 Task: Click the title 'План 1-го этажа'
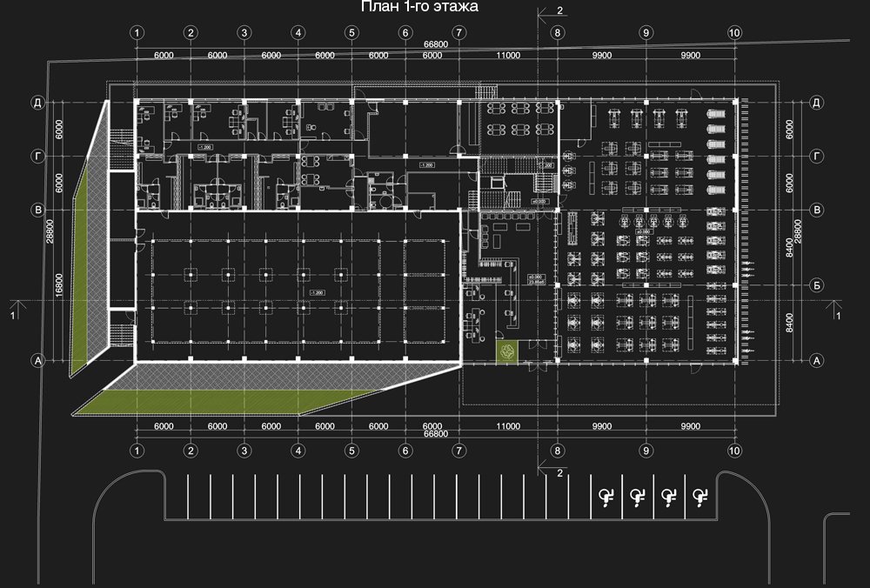pyautogui.click(x=419, y=8)
